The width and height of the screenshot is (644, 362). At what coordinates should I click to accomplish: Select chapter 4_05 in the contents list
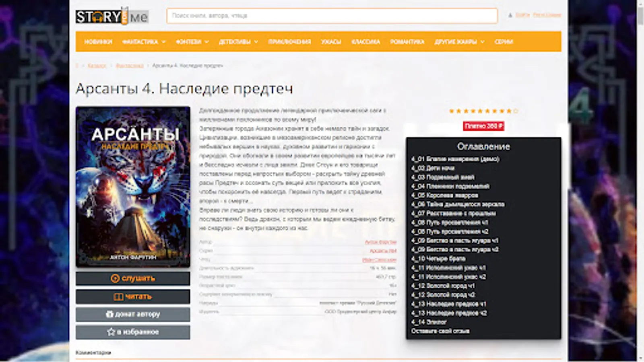tap(445, 195)
